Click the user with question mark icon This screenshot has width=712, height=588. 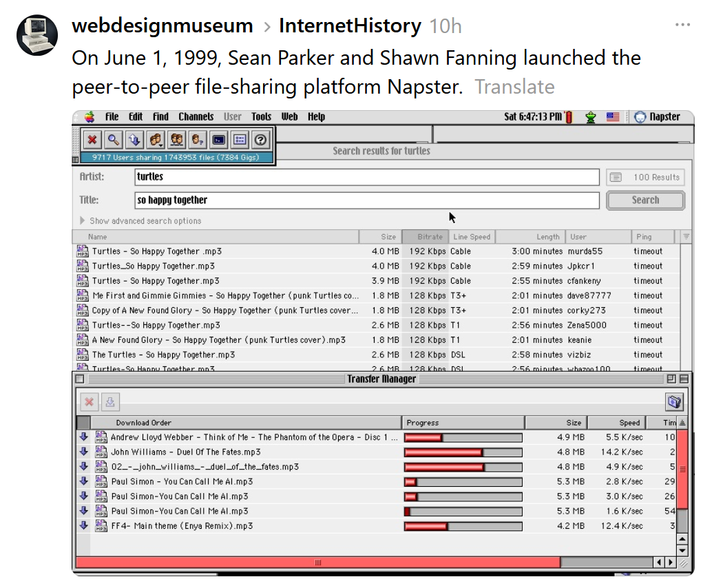(x=198, y=140)
